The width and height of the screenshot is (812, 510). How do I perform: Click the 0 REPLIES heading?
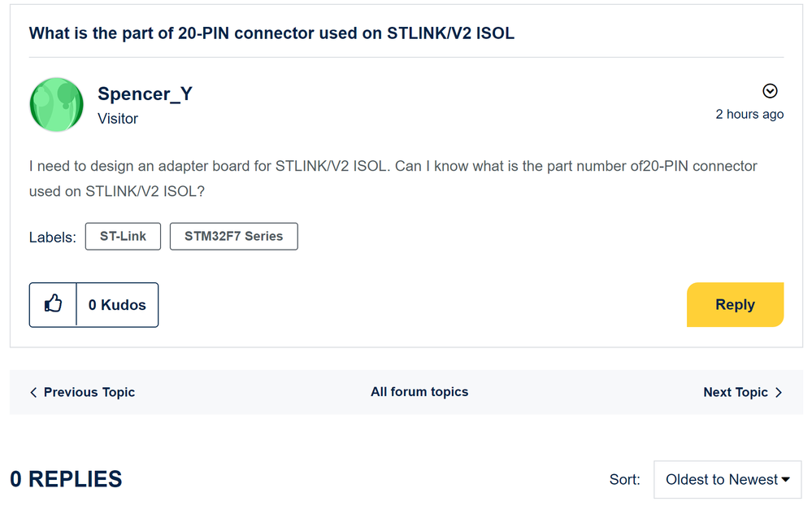[66, 479]
